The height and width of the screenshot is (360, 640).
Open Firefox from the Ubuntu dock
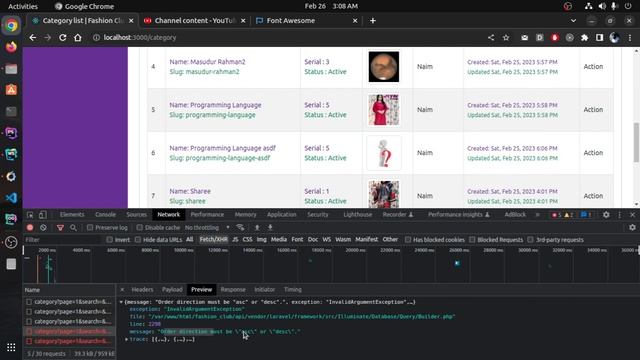(x=11, y=47)
